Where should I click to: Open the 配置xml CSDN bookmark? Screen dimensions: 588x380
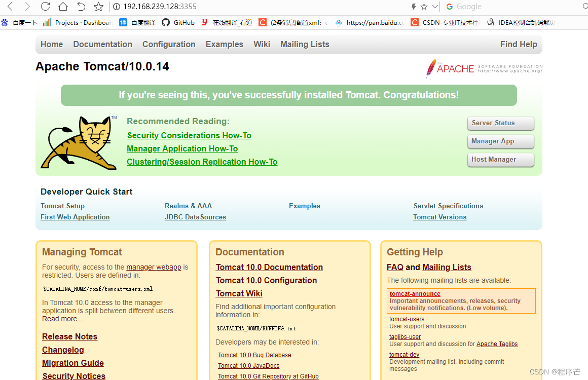293,22
